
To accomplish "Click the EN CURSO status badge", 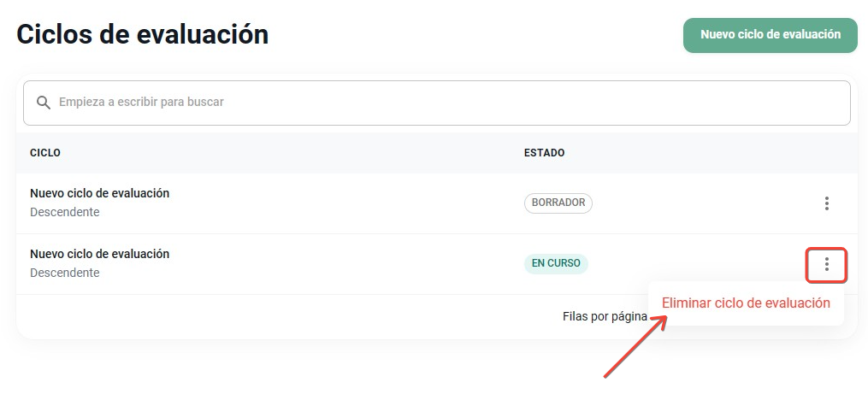I will pyautogui.click(x=556, y=264).
